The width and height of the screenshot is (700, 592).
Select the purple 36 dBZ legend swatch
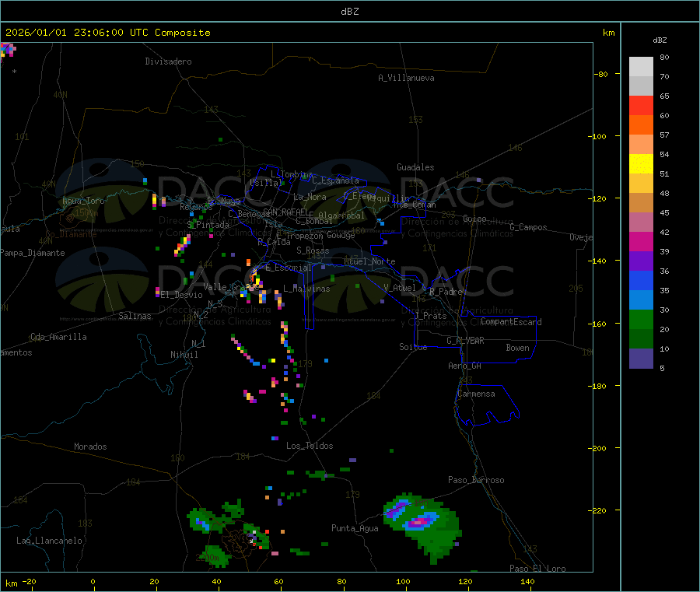click(x=641, y=261)
